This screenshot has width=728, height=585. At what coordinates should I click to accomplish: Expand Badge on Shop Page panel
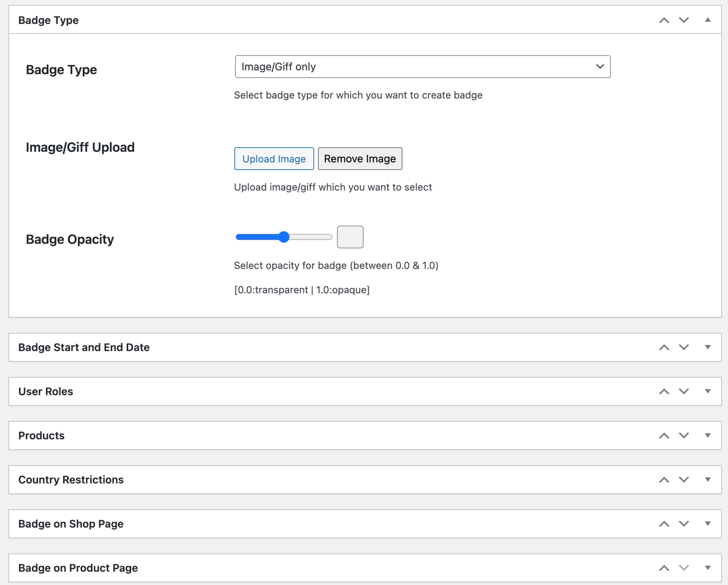point(707,524)
